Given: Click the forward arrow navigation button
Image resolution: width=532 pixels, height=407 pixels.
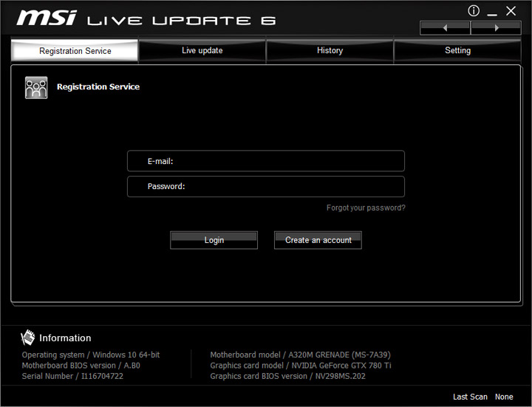Looking at the screenshot, I should [497, 28].
